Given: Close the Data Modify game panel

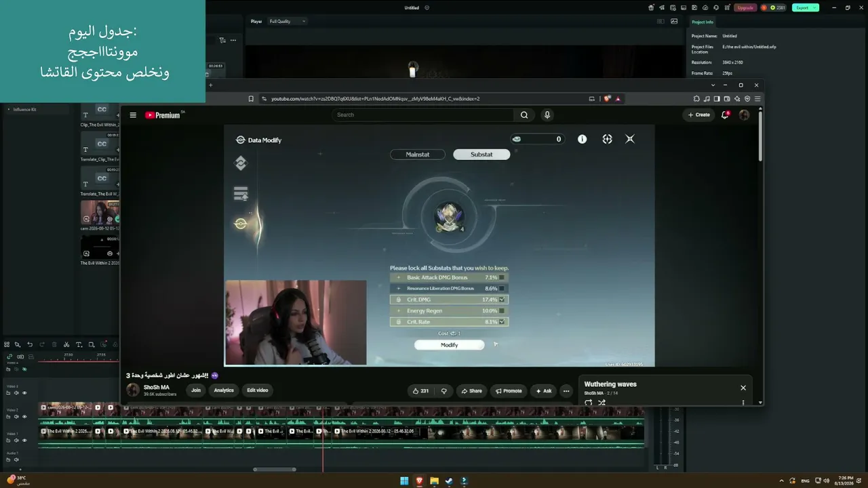Looking at the screenshot, I should coord(630,139).
